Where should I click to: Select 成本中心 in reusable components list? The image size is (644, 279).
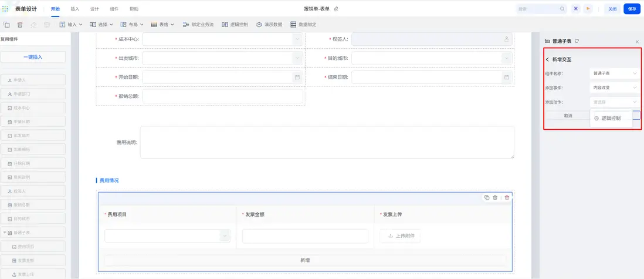tap(33, 108)
